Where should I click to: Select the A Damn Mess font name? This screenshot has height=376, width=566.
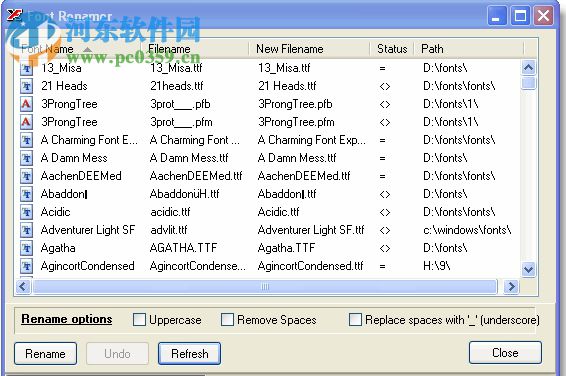point(74,158)
